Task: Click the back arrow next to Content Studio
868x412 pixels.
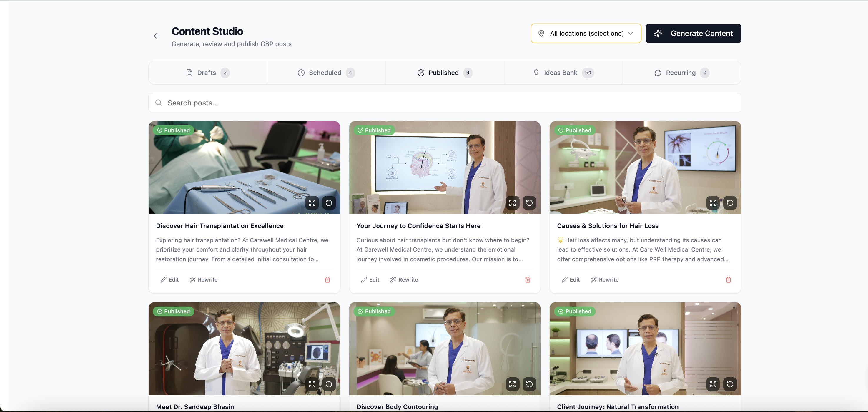Action: (156, 36)
